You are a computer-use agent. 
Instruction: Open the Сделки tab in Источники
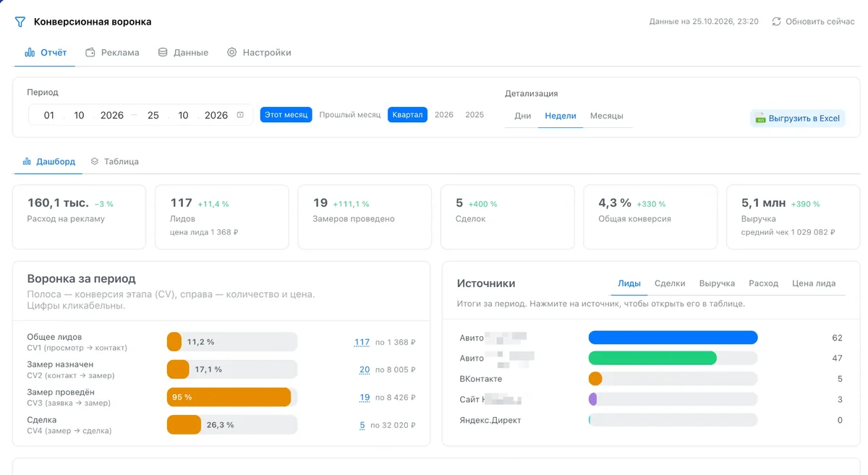tap(670, 283)
